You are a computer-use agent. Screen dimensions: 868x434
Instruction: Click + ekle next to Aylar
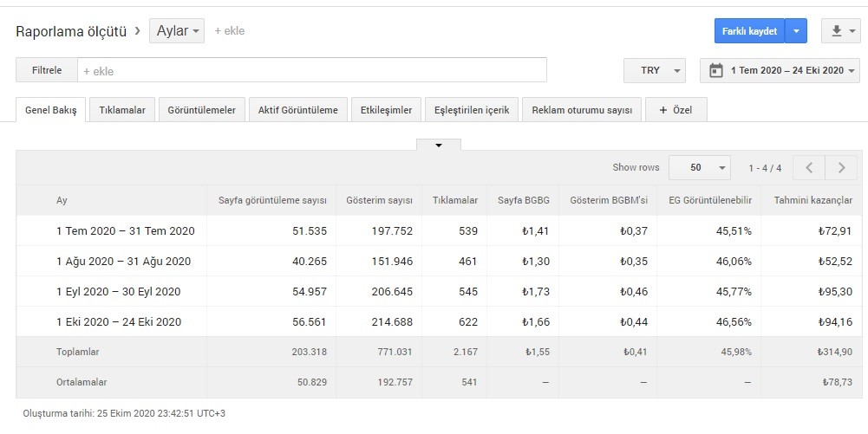(230, 31)
